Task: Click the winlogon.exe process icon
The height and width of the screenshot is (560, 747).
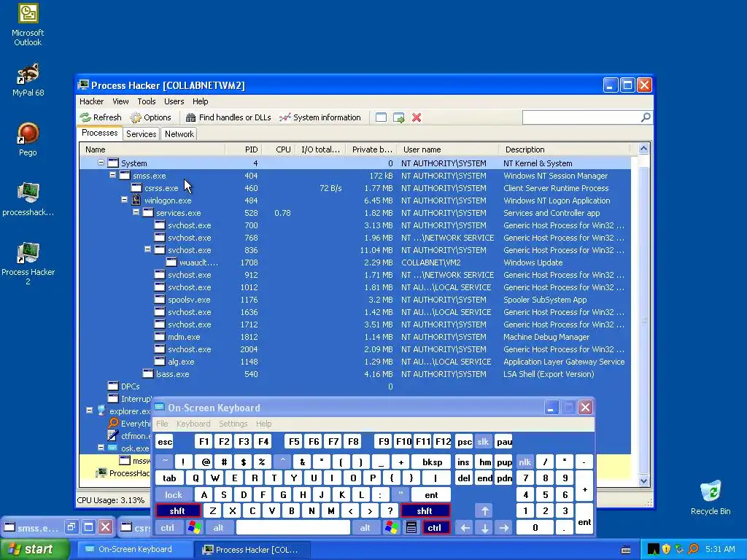Action: (x=136, y=200)
